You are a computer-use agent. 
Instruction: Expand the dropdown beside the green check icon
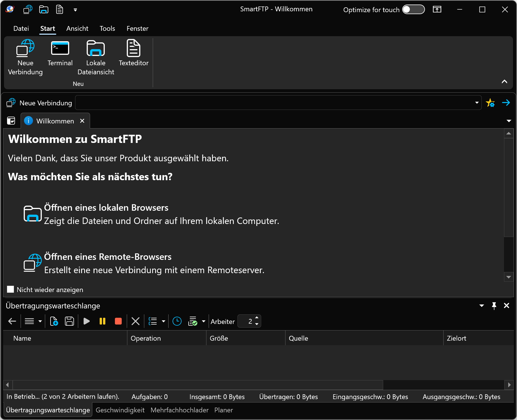[204, 321]
